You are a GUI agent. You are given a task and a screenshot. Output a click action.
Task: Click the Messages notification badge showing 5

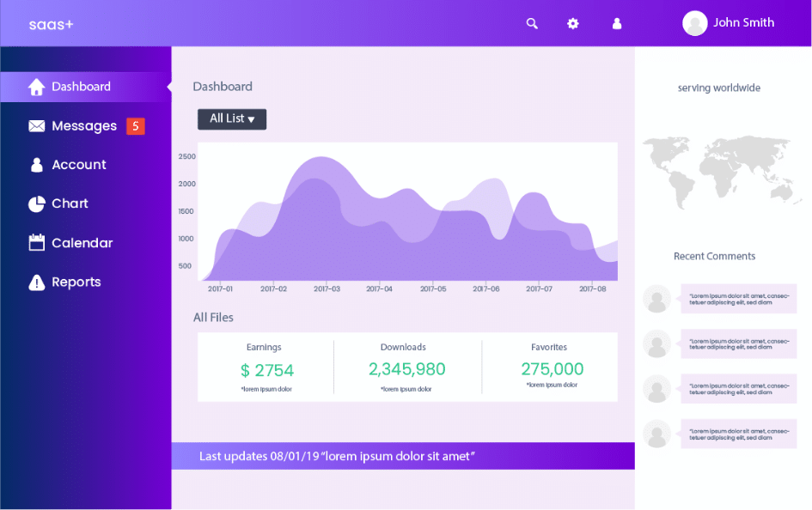coord(136,125)
